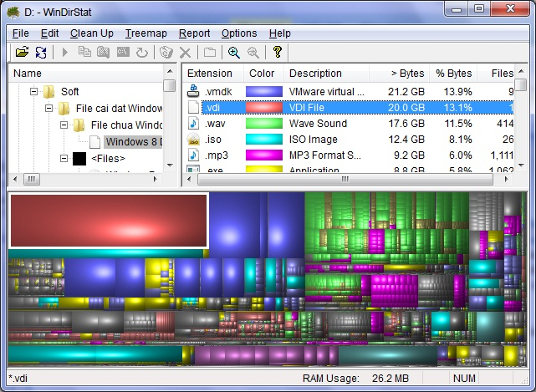This screenshot has height=392, width=536.
Task: Click the .vmdk file type icon
Action: point(193,91)
